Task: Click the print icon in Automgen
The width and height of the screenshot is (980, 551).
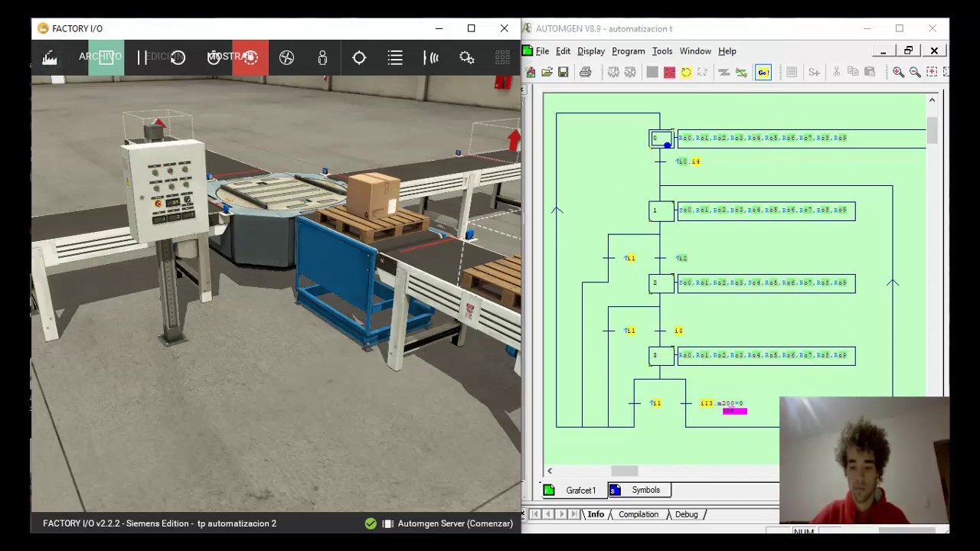Action: pyautogui.click(x=586, y=72)
